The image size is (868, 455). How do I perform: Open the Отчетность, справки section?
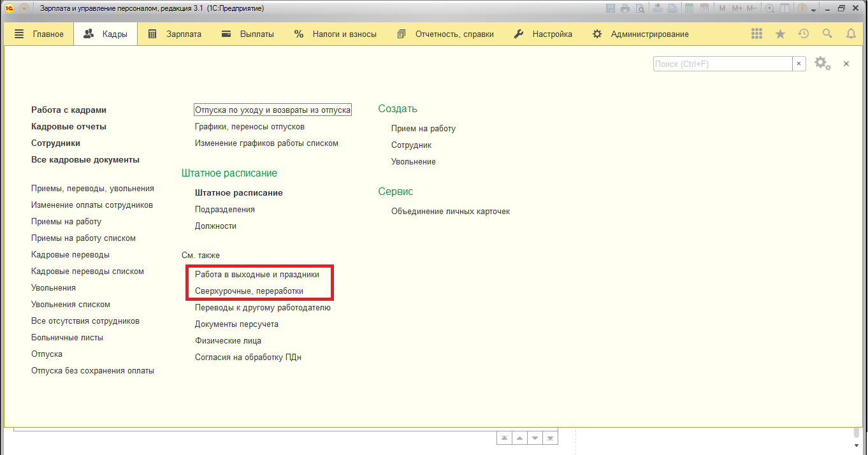coord(445,34)
